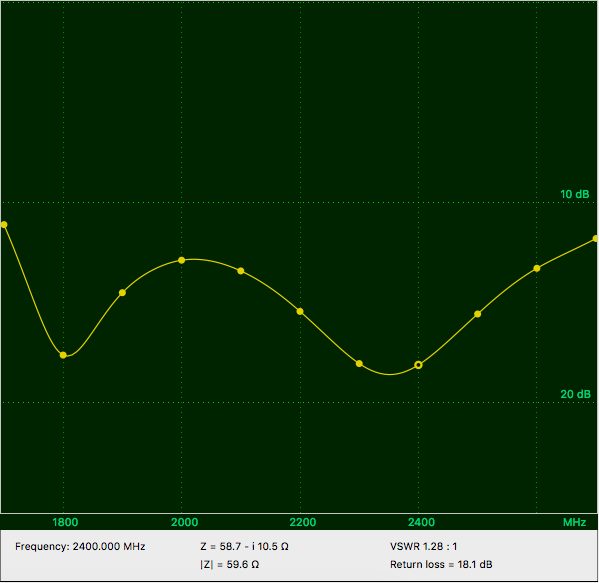Select the 2400 MHz hollow marker point
599x583 pixels.
[418, 365]
